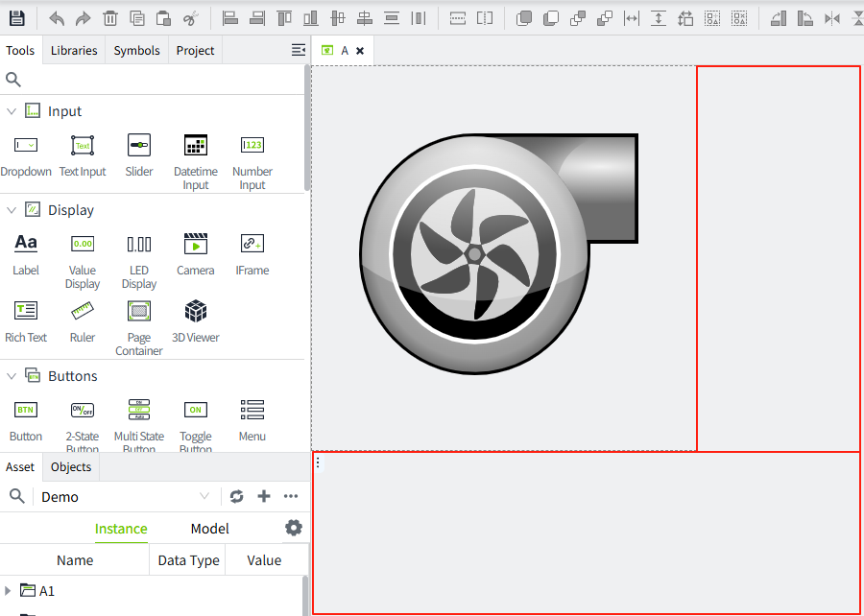Switch to the Model view
The image size is (864, 616).
tap(209, 529)
